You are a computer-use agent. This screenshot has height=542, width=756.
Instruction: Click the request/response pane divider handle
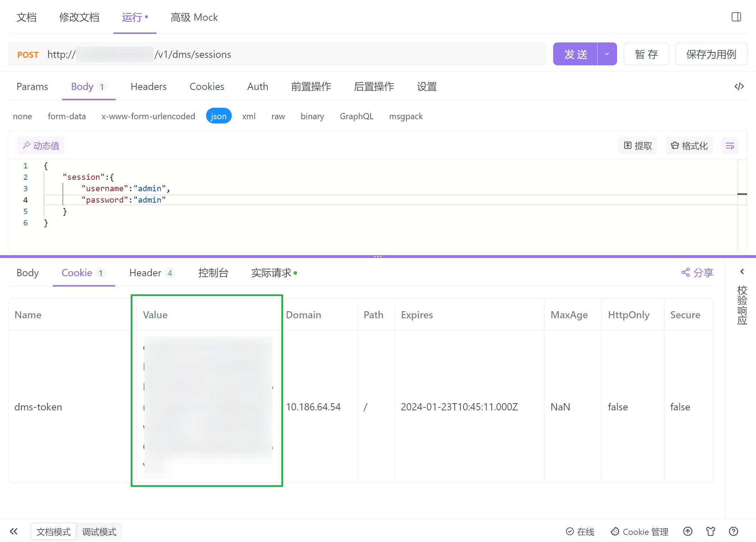(x=378, y=256)
